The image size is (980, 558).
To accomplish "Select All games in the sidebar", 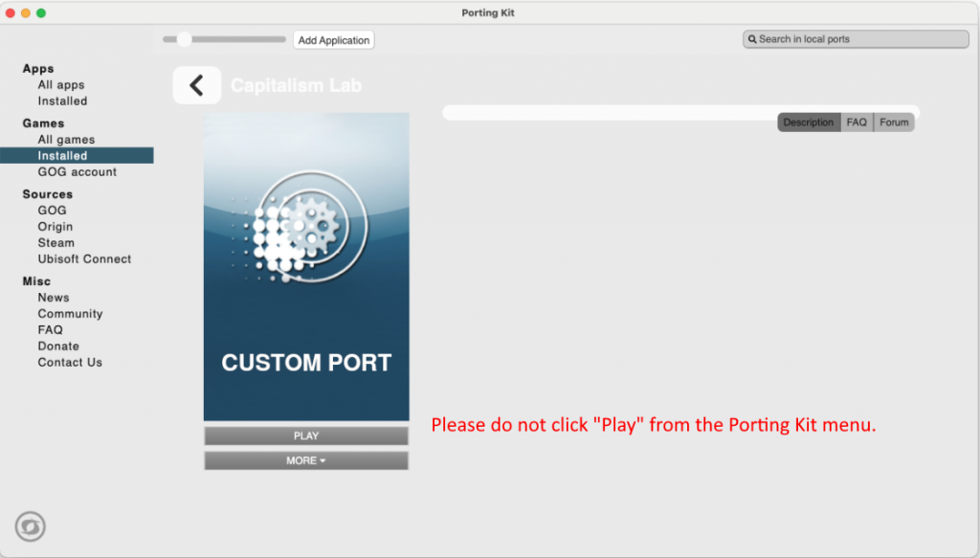I will point(66,138).
